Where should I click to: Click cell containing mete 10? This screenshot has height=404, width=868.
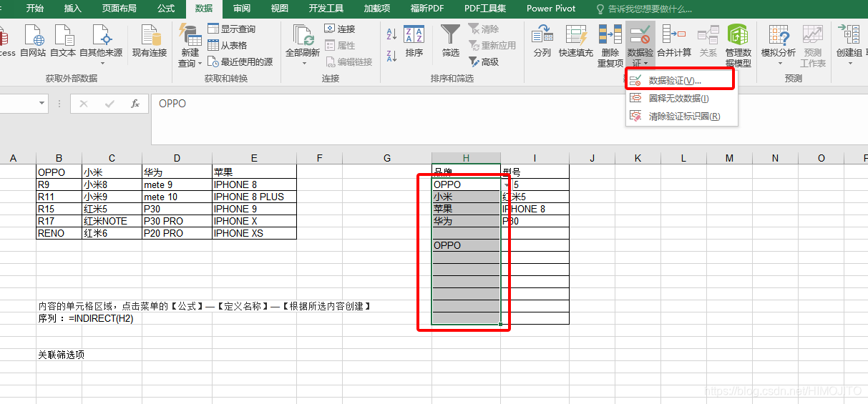pyautogui.click(x=177, y=197)
